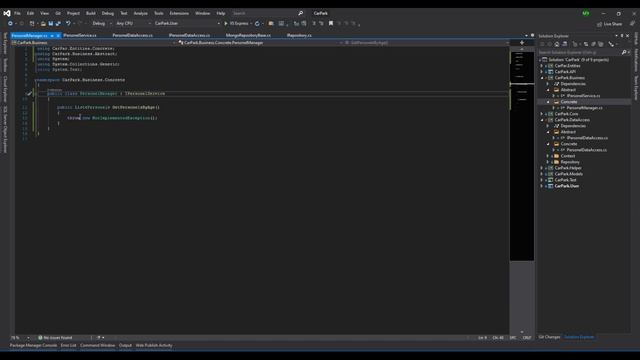Open the Build menu

click(91, 13)
